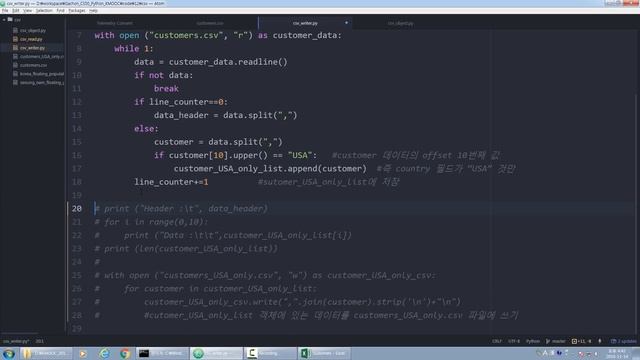
Task: Click the csv folder icon
Action: [x=10, y=19]
